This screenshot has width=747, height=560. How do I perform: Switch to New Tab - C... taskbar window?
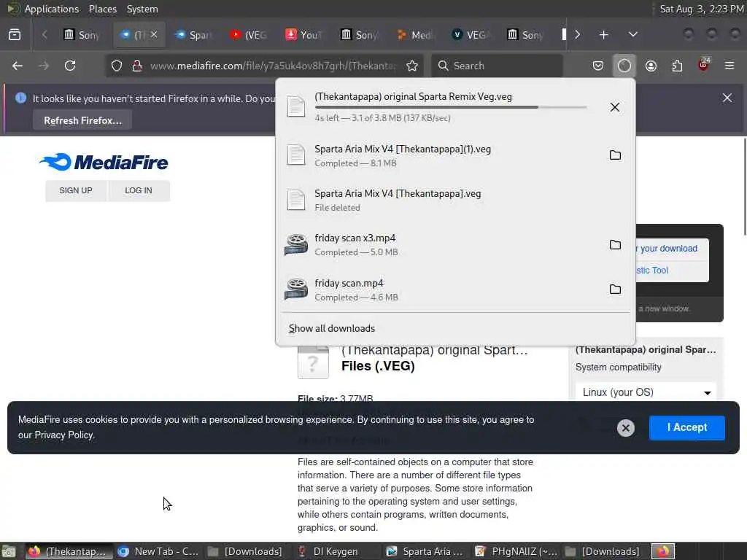pos(159,551)
